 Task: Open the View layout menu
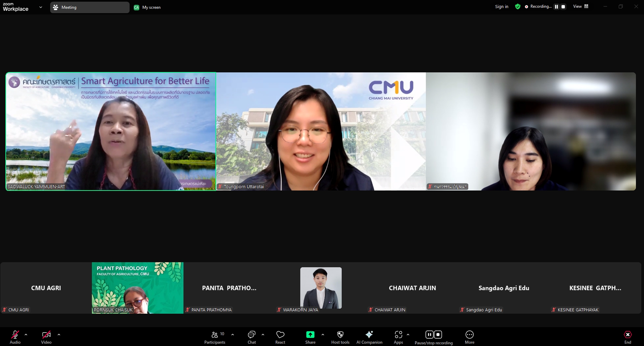(x=581, y=6)
